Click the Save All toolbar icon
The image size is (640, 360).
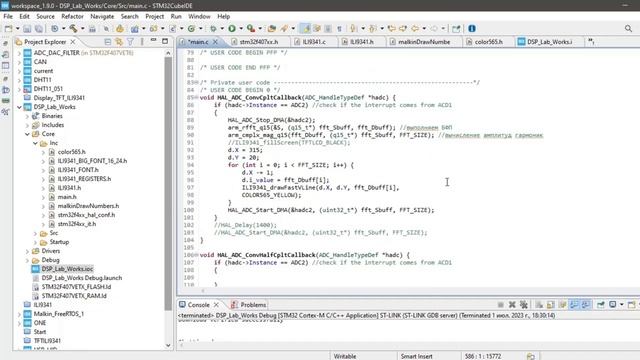(39, 29)
